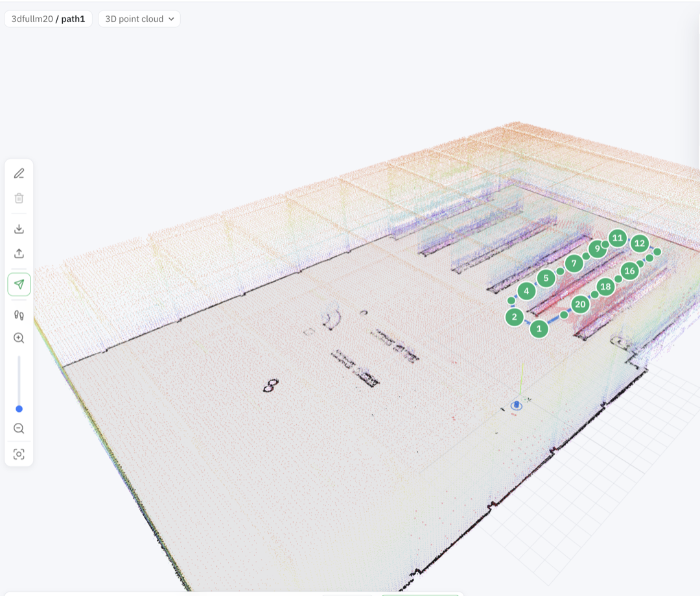Select waypoint 9 on the path
700x596 pixels.
coord(598,248)
